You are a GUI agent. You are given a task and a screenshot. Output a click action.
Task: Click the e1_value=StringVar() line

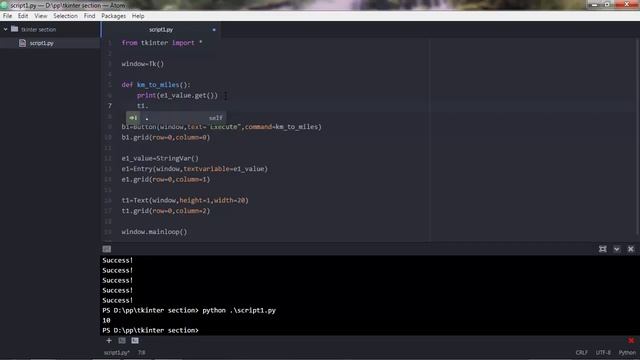click(160, 158)
